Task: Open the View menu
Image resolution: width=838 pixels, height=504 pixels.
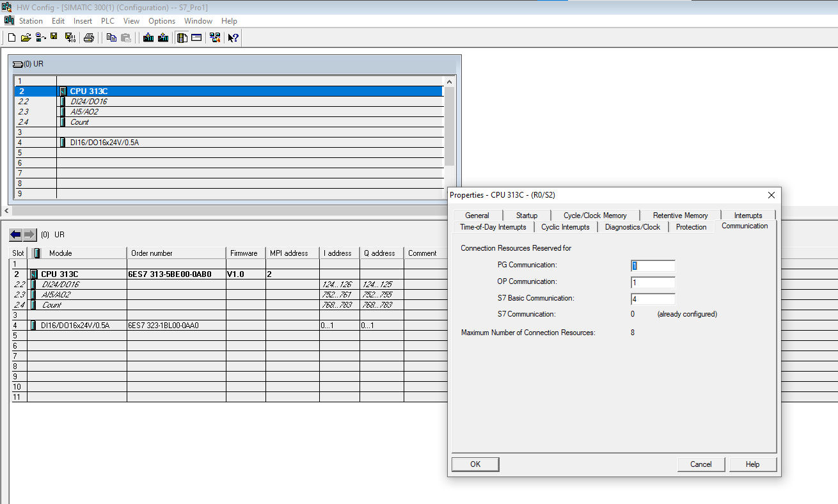Action: (131, 21)
